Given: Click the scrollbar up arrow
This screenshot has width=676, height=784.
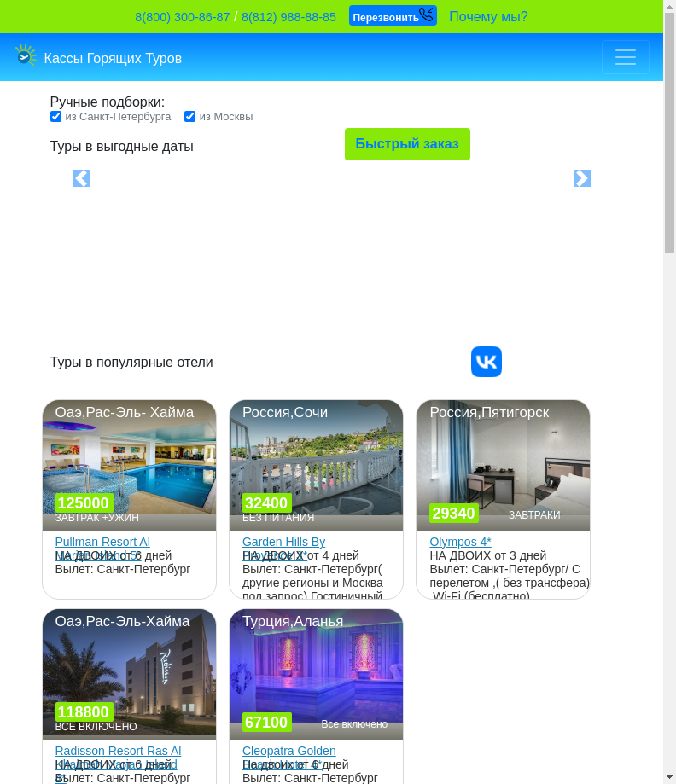Looking at the screenshot, I should click(669, 6).
